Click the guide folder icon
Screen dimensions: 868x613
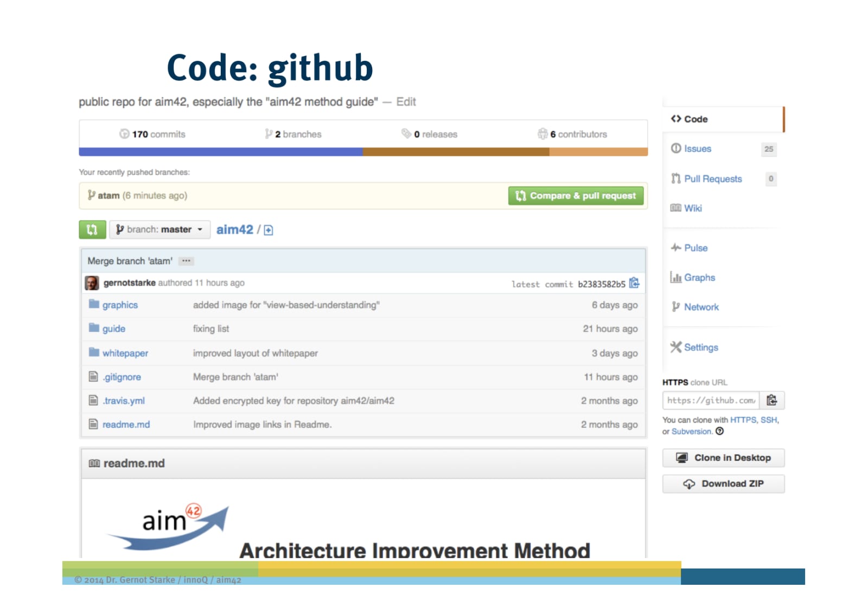point(94,328)
